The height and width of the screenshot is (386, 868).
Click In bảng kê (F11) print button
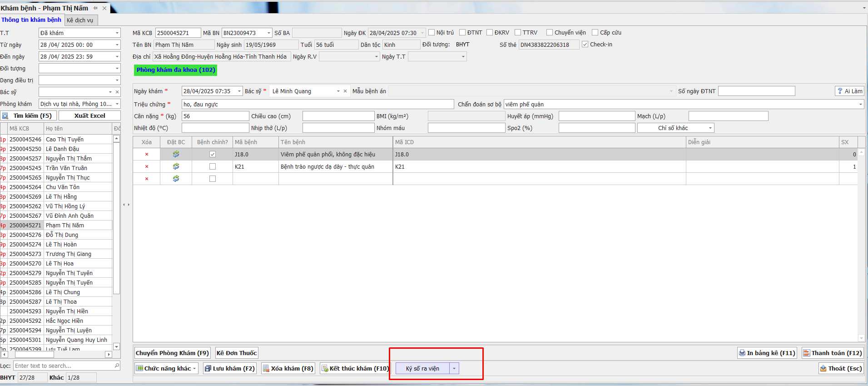click(767, 353)
